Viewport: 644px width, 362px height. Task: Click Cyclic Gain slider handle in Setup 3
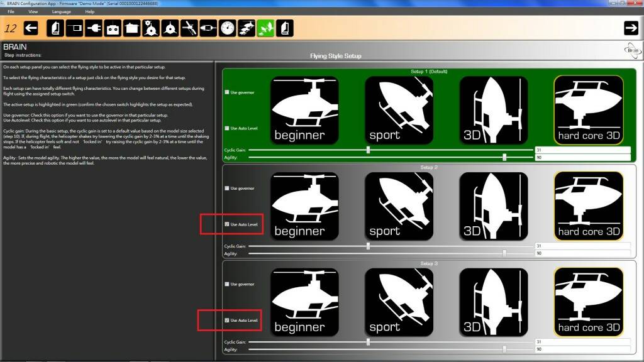pos(368,342)
